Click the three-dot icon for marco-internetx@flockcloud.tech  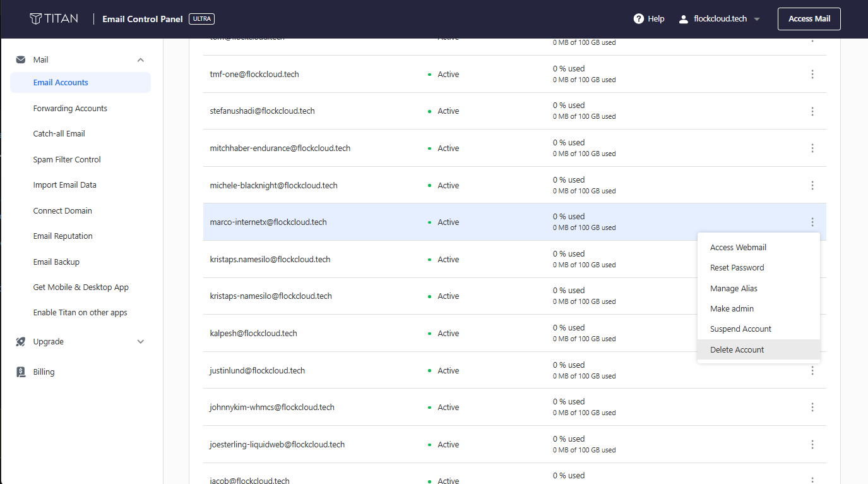pos(812,222)
